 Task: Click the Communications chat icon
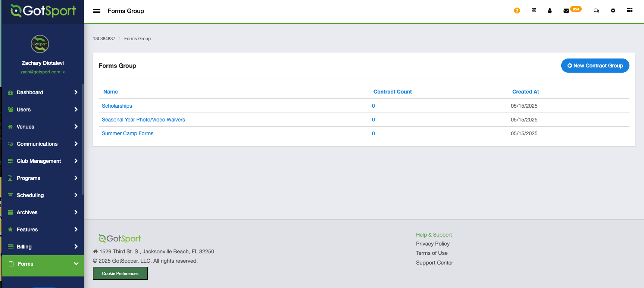(10, 144)
